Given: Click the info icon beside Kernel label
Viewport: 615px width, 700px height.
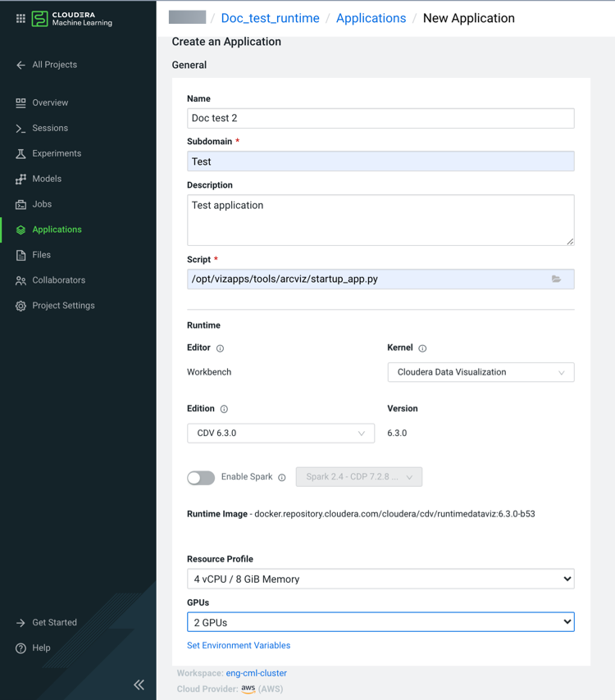Looking at the screenshot, I should pyautogui.click(x=422, y=348).
